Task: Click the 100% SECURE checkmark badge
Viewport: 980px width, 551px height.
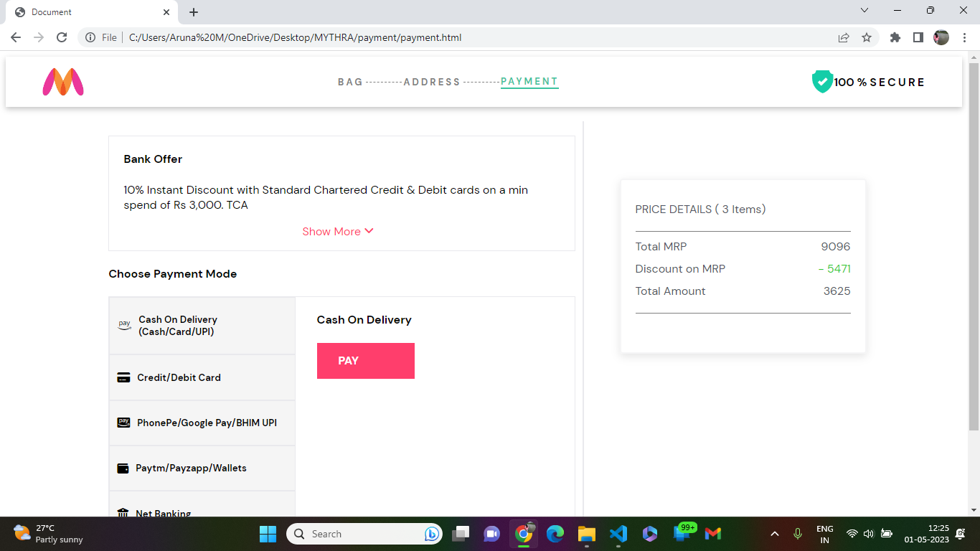Action: [x=821, y=82]
